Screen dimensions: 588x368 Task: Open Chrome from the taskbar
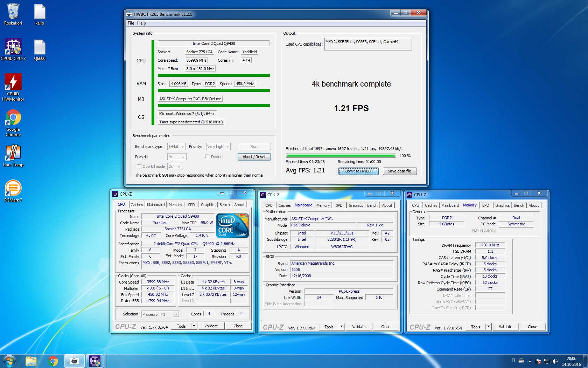(x=53, y=361)
